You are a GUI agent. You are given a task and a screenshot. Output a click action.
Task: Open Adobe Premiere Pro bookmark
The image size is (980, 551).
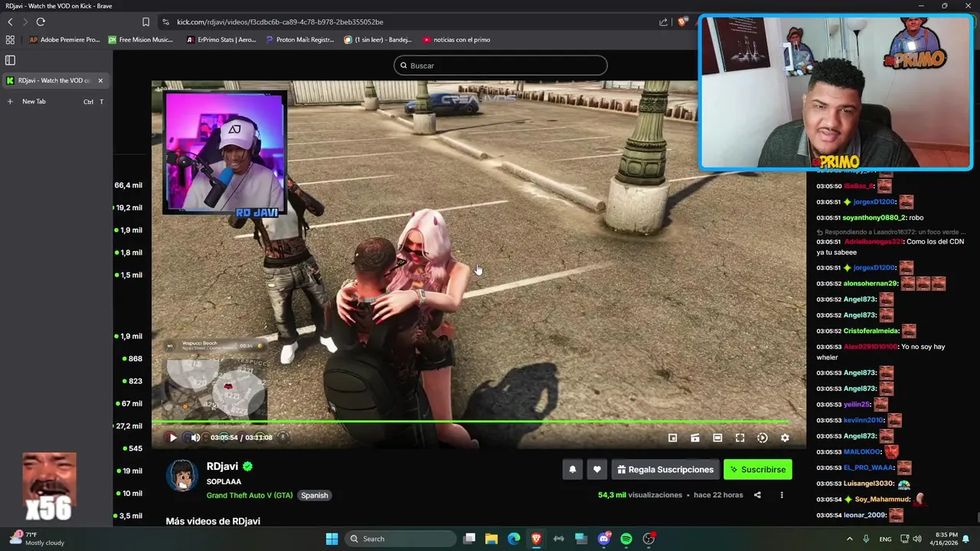(x=65, y=40)
